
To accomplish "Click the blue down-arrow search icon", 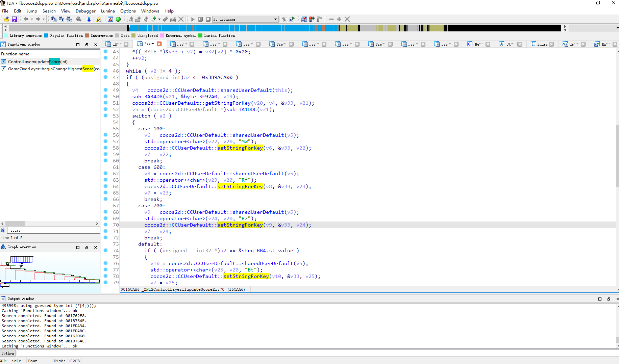I will tap(89, 19).
